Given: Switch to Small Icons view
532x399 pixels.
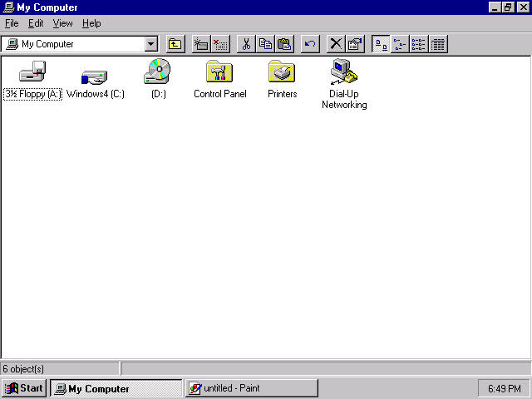Looking at the screenshot, I should click(400, 44).
